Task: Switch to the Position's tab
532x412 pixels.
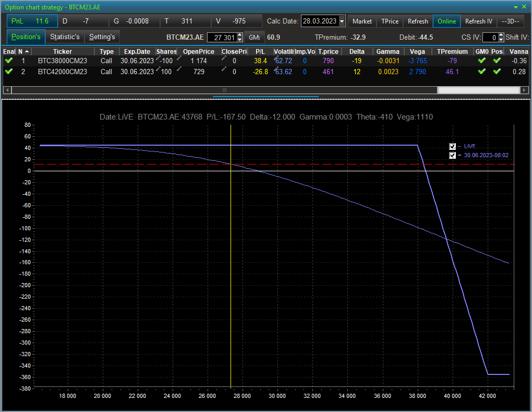Action: (x=26, y=37)
